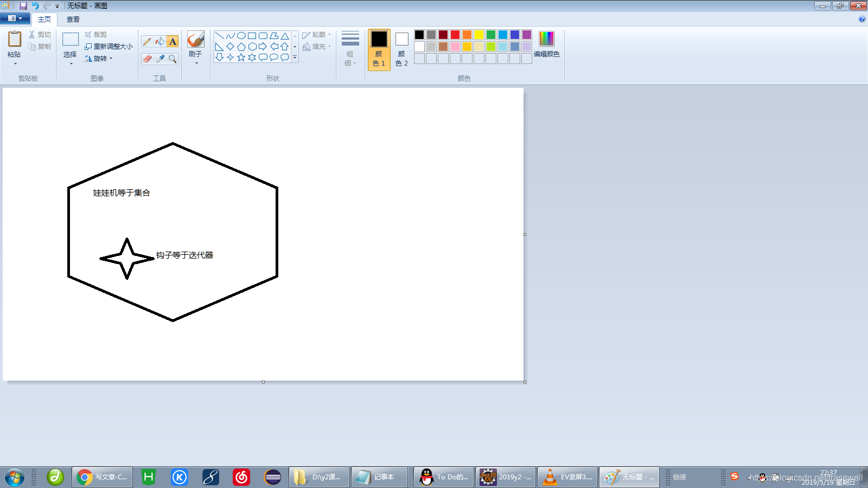Pick the red color swatch
The width and height of the screenshot is (868, 488).
[455, 35]
